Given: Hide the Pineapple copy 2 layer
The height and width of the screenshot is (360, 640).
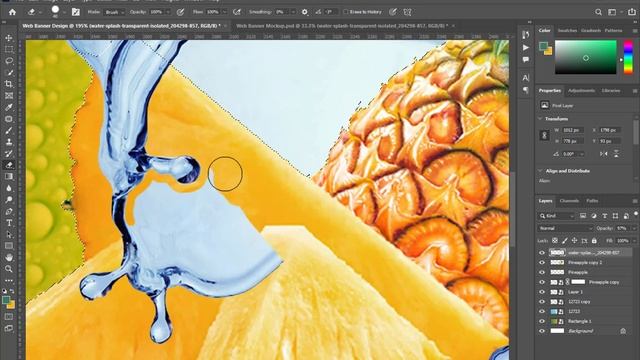Looking at the screenshot, I should pos(542,262).
